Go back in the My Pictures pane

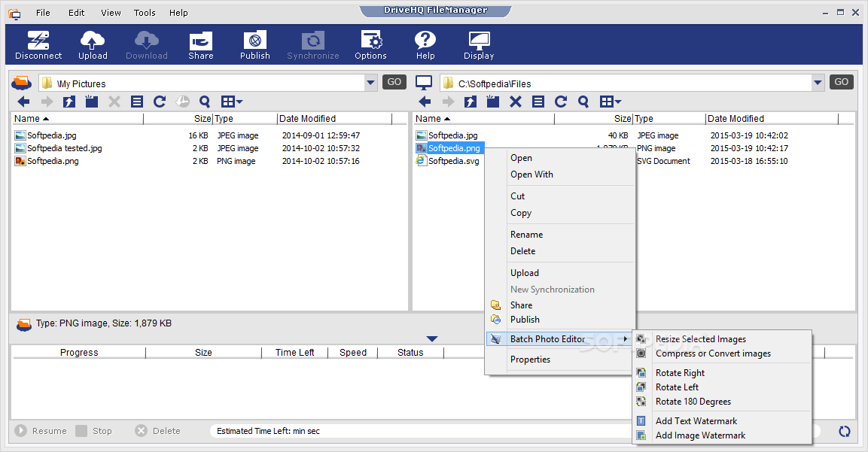coord(24,102)
